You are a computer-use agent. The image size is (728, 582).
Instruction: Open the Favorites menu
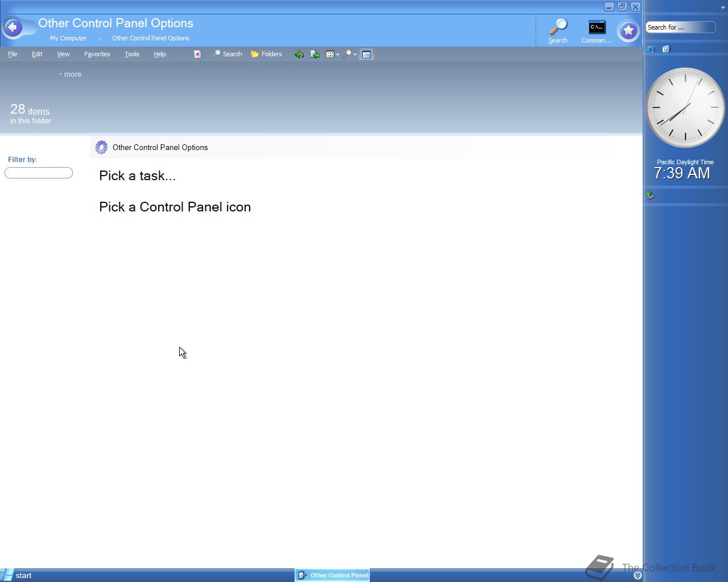pyautogui.click(x=97, y=54)
